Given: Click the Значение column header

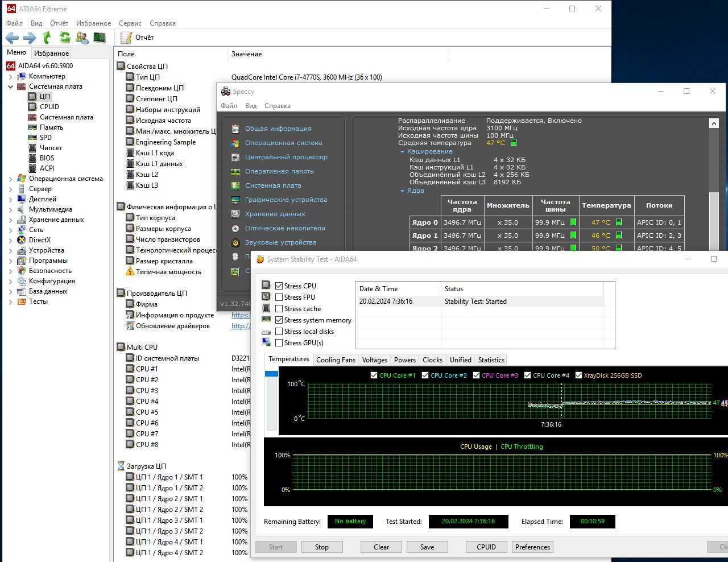Looking at the screenshot, I should pyautogui.click(x=338, y=54).
